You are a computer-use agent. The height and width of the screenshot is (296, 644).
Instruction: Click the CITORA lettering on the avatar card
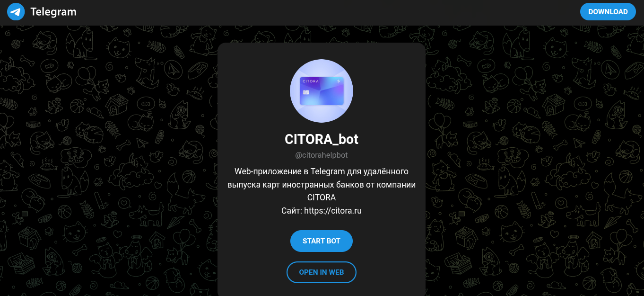coord(311,81)
